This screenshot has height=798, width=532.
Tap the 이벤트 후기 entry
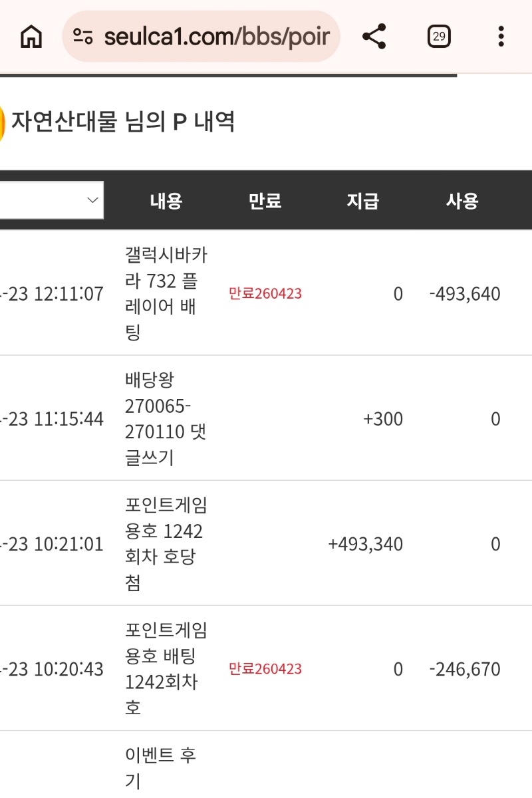pos(160,768)
